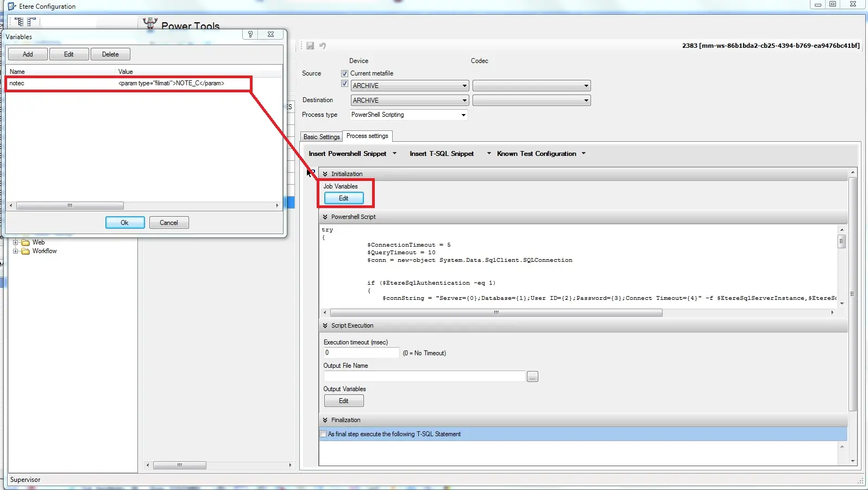Click the undo arrow icon
The width and height of the screenshot is (868, 490).
coord(323,46)
